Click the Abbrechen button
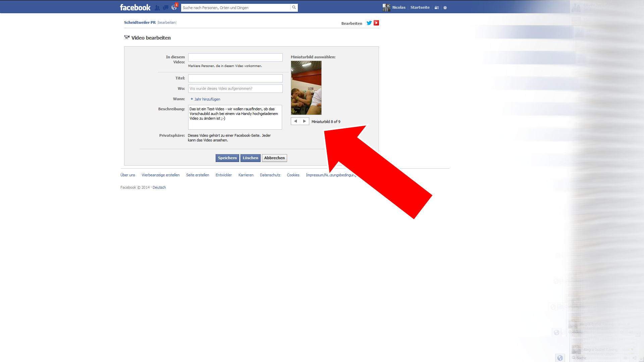The width and height of the screenshot is (644, 362). [x=274, y=158]
